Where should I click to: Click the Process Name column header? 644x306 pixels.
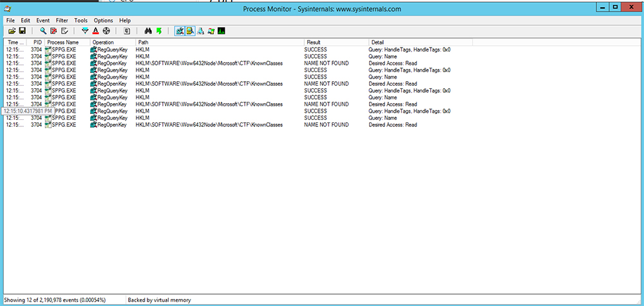pyautogui.click(x=68, y=43)
